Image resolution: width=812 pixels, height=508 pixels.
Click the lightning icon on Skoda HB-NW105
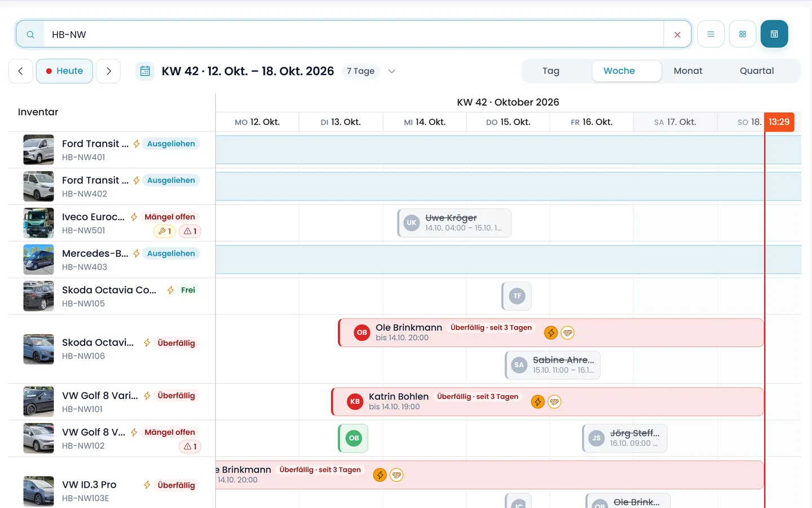pyautogui.click(x=170, y=290)
